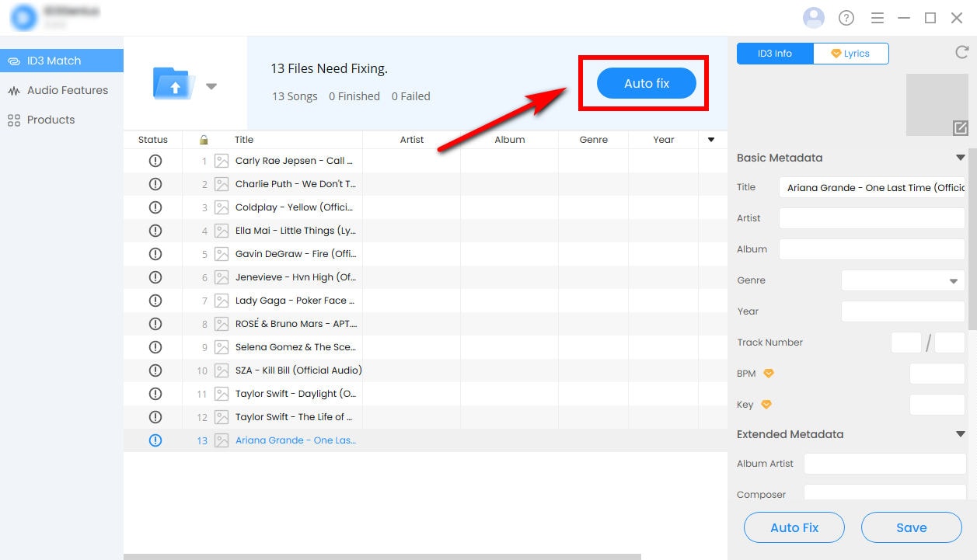Switch to the ID3 Info tab

[x=775, y=54]
